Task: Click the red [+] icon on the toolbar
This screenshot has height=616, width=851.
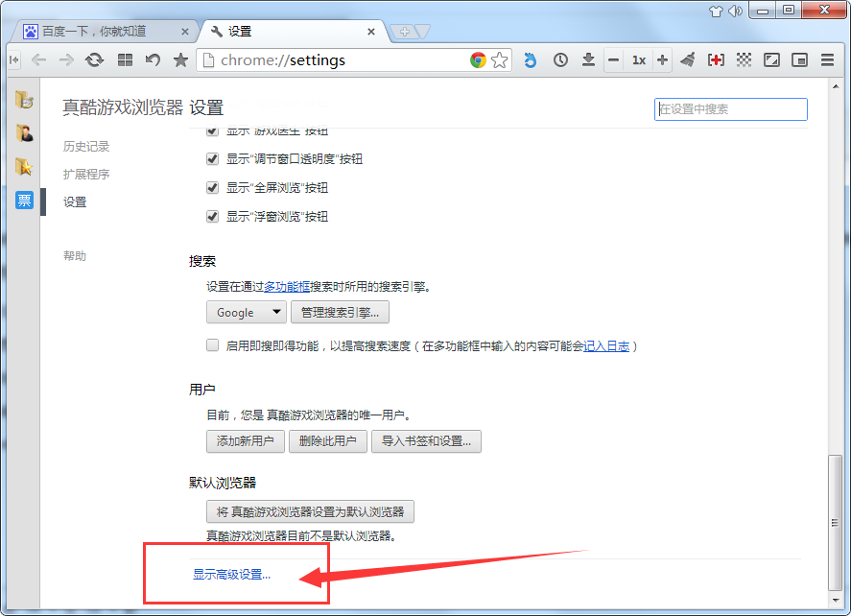Action: 716,59
